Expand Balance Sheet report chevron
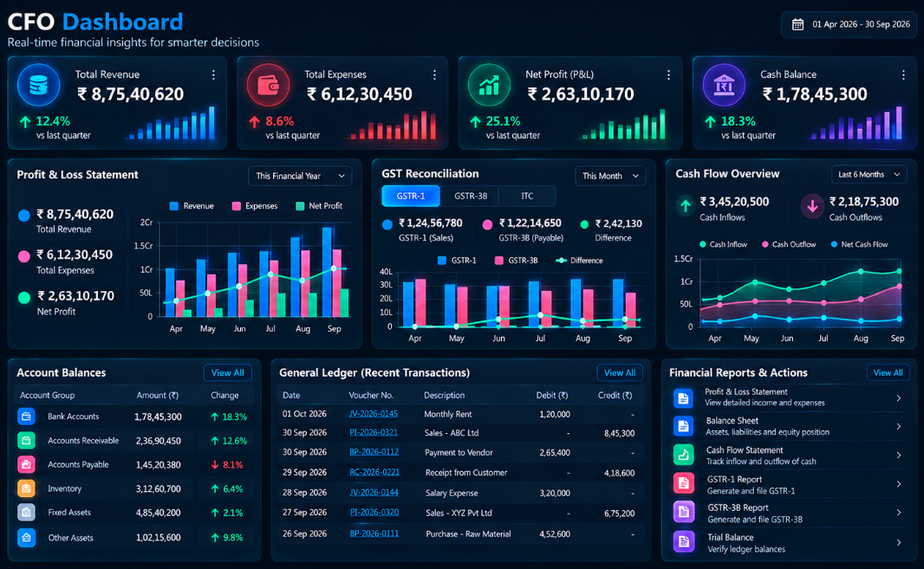The image size is (924, 569). click(899, 426)
